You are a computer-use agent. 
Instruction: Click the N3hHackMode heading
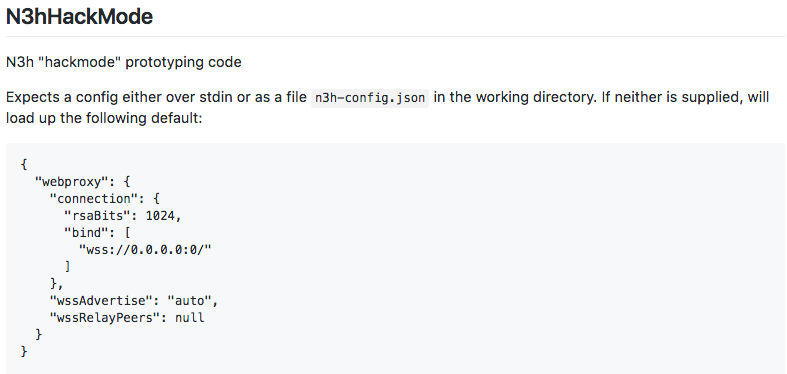coord(79,17)
